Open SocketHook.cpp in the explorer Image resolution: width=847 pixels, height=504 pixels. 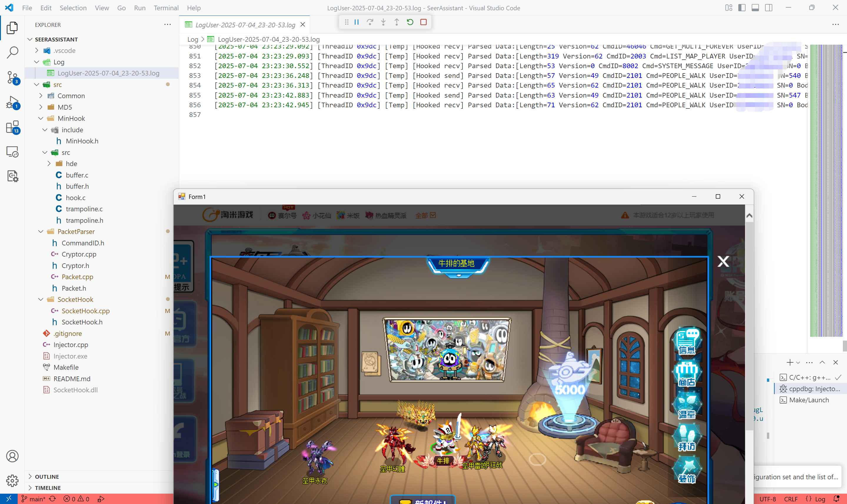85,311
